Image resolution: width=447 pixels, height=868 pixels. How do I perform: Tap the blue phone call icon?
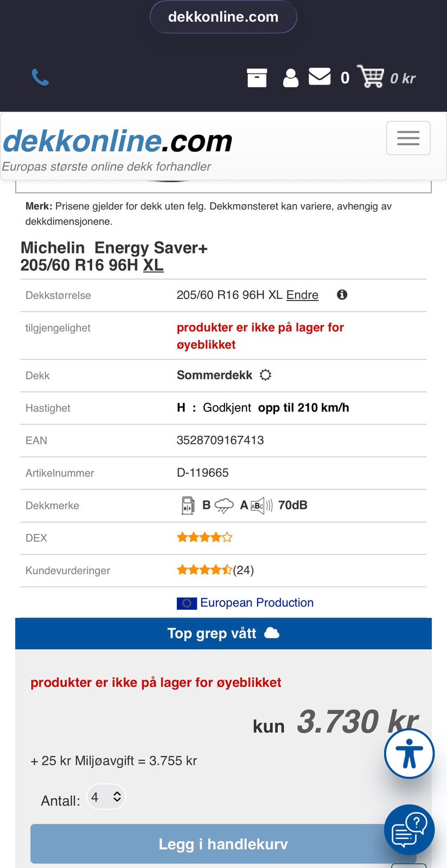coord(40,78)
